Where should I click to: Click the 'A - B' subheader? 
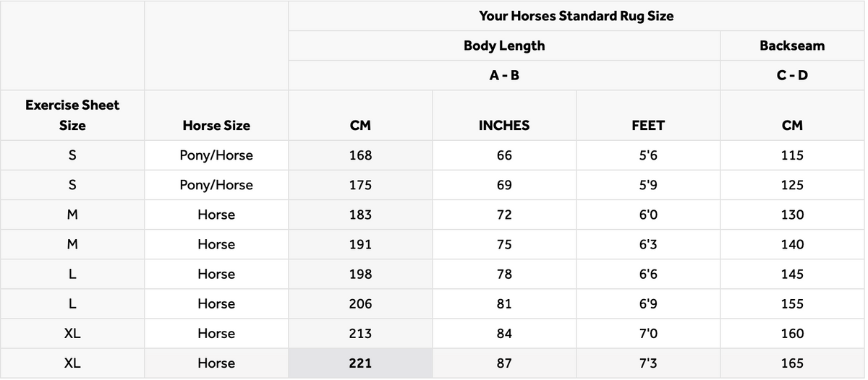[x=504, y=75]
